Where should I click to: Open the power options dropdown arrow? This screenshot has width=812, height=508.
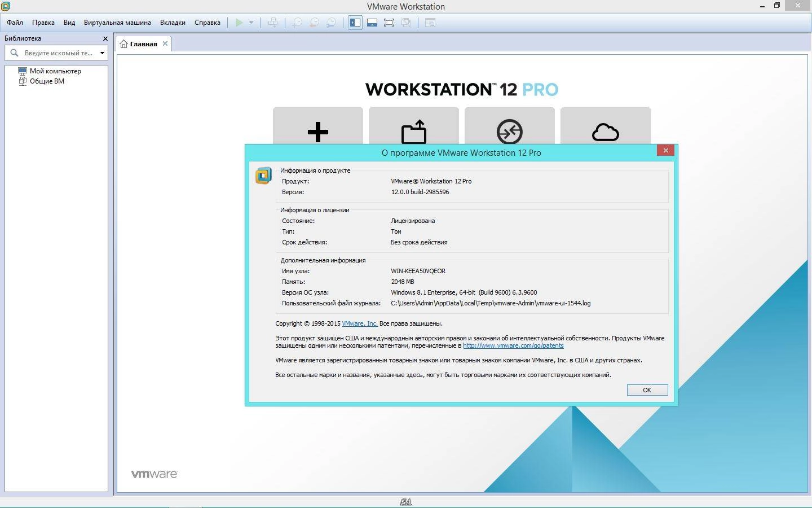251,23
